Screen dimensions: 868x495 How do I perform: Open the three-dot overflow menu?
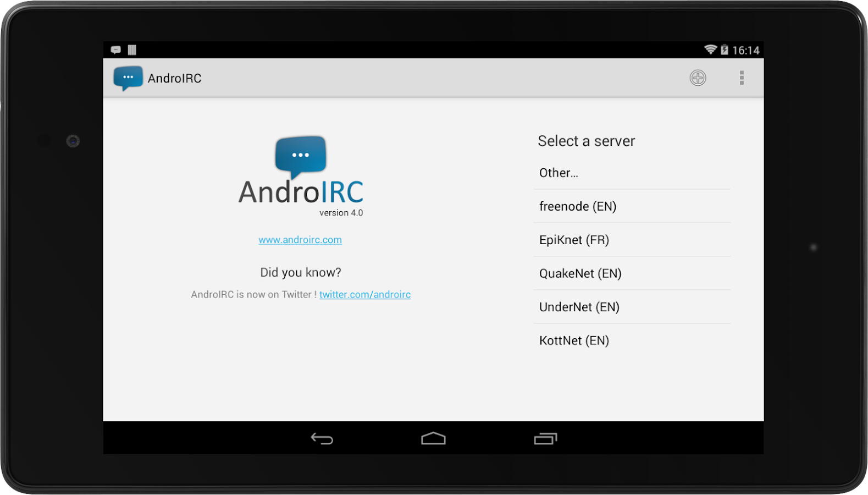point(742,78)
